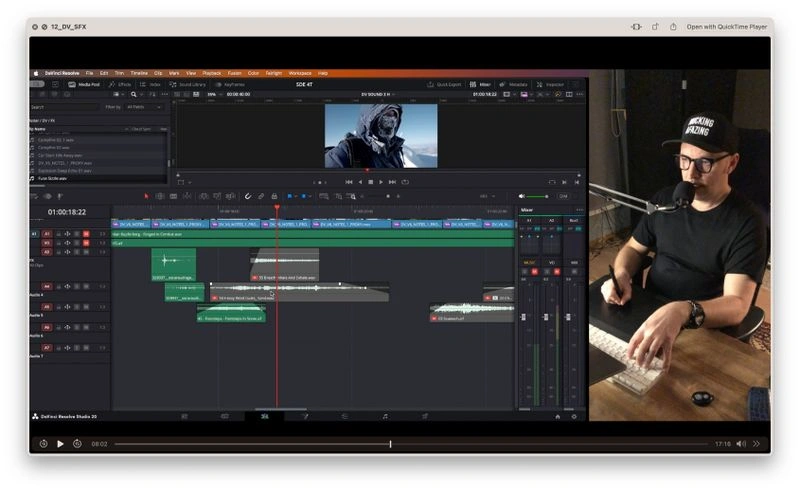This screenshot has height=491, width=800.
Task: Toggle loop playback in viewer
Action: point(405,182)
